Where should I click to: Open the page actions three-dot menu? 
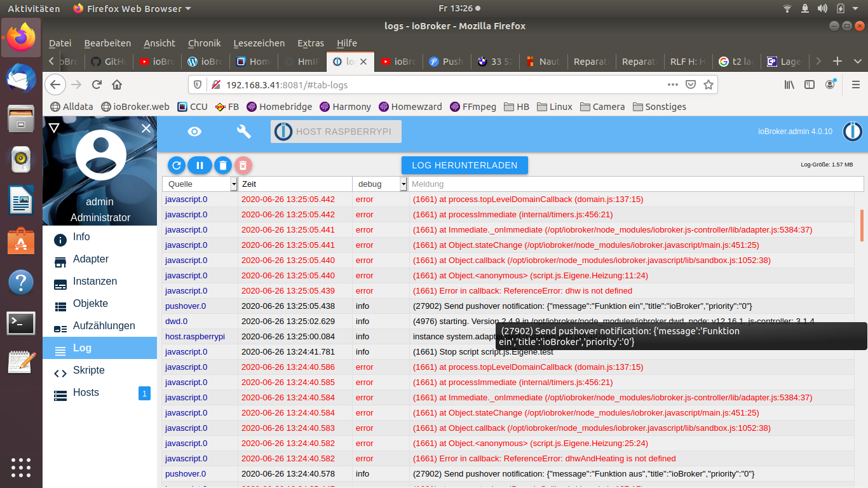click(673, 85)
